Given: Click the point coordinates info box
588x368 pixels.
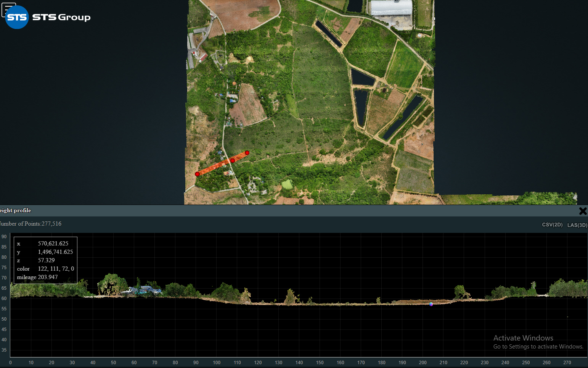Looking at the screenshot, I should coord(45,260).
